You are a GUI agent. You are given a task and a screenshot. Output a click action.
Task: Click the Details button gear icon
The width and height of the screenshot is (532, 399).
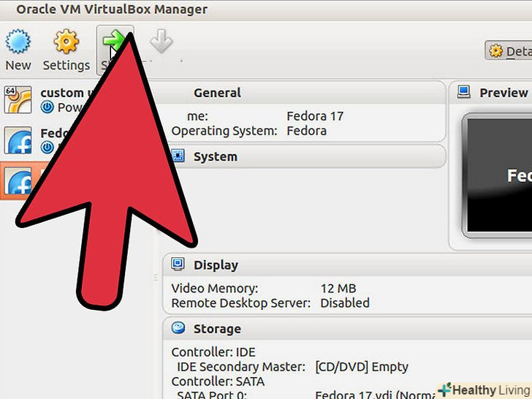point(495,51)
